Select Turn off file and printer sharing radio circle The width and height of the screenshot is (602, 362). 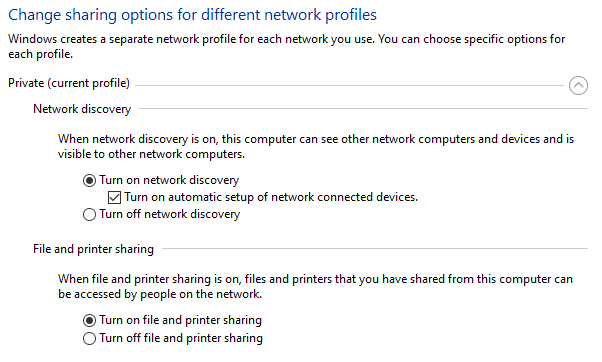click(89, 338)
